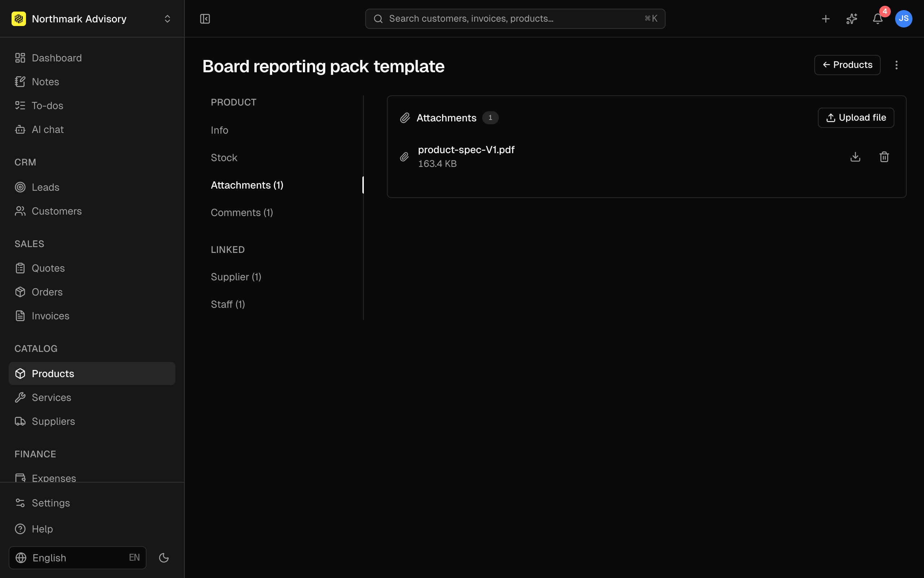
Task: Open Help in sidebar
Action: pos(92,529)
